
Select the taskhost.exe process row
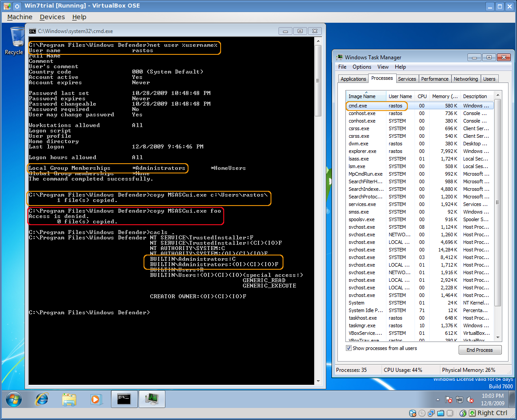tap(420, 318)
